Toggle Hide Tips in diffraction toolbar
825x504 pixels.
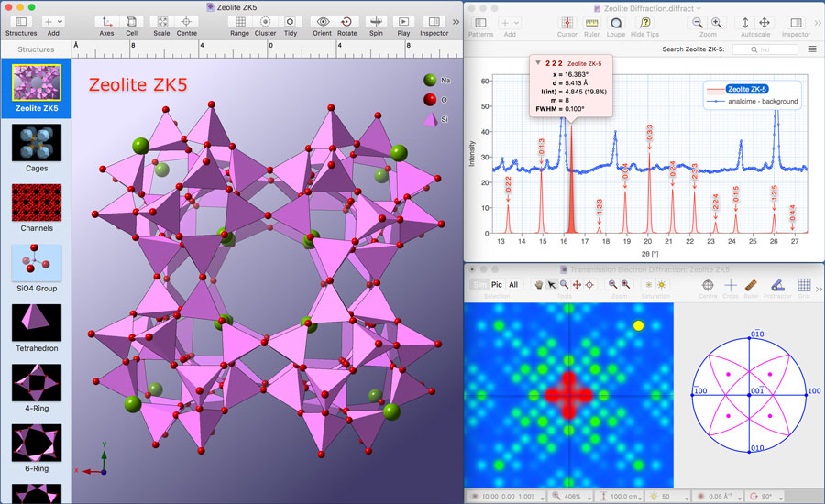point(645,22)
